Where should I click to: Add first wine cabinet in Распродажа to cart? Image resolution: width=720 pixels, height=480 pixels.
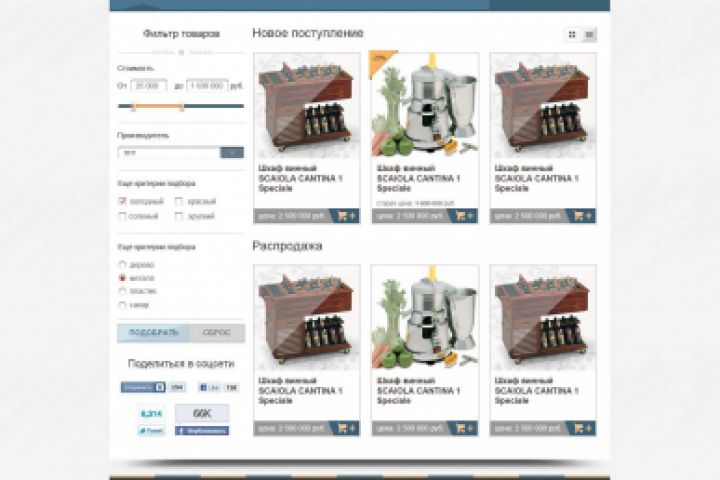point(347,428)
